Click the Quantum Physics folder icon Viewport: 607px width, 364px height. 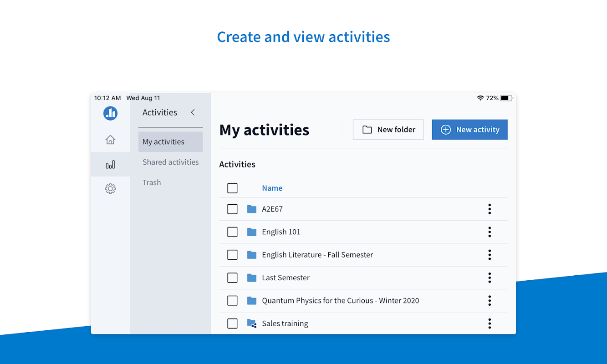[x=252, y=300]
